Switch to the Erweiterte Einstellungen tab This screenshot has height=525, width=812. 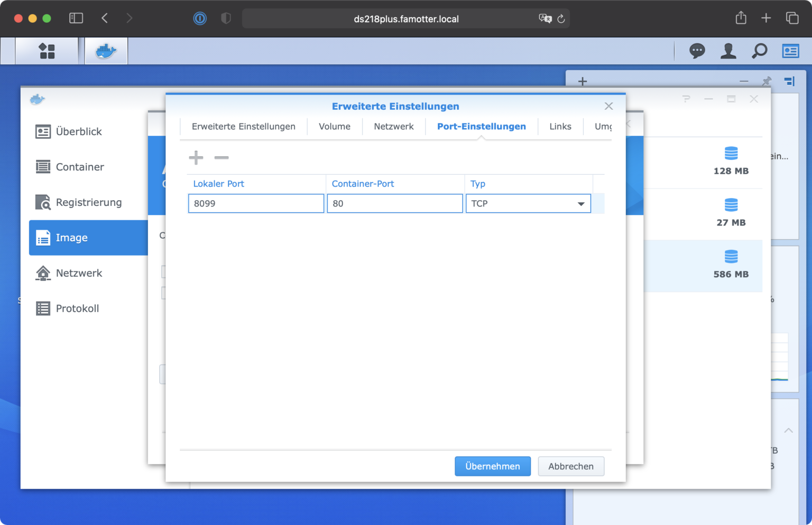243,126
